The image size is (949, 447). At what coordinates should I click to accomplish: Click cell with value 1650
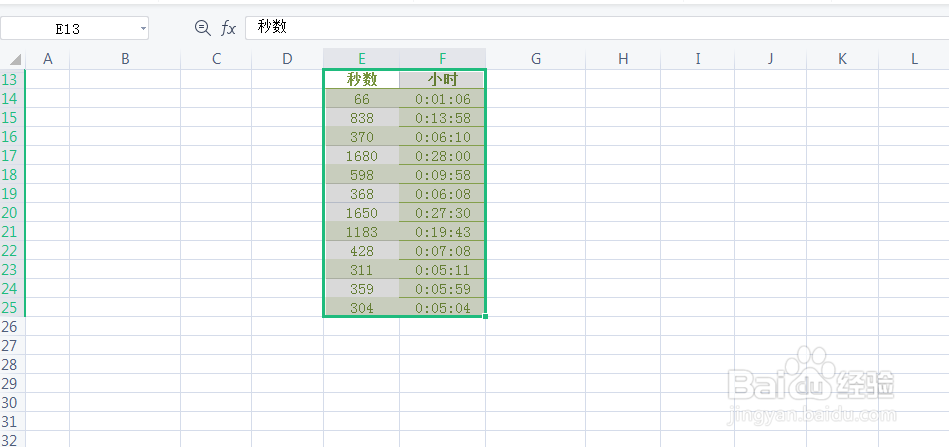pos(362,213)
